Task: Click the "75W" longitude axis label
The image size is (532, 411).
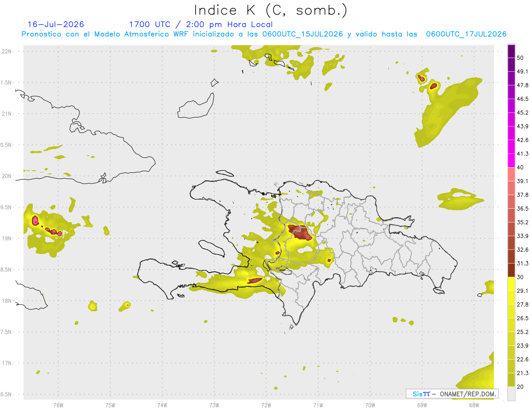Action: [x=110, y=405]
